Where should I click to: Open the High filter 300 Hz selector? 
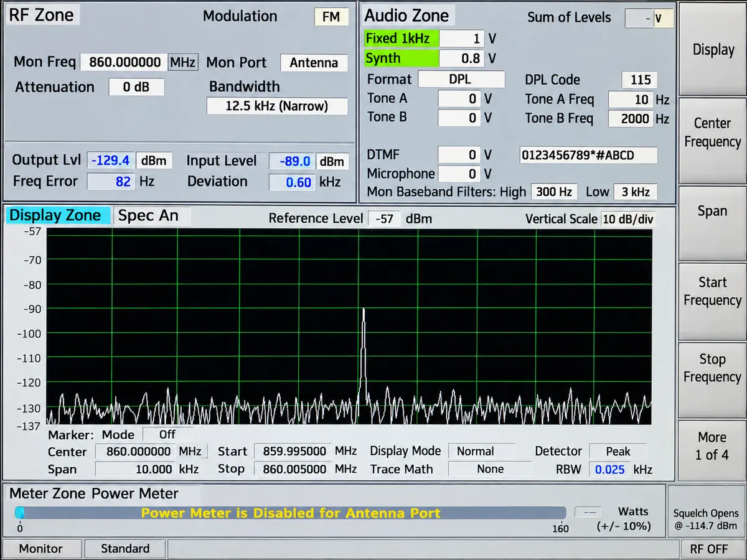[x=554, y=192]
